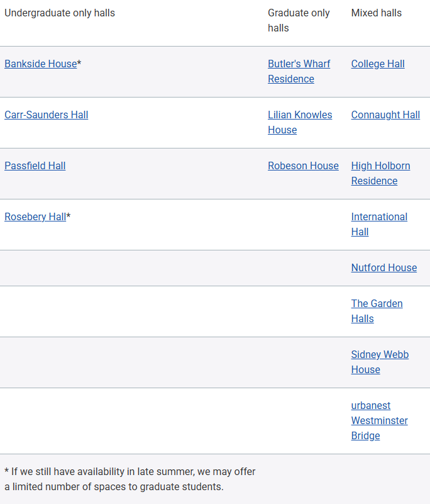Visit the Nutford House link

[x=384, y=267]
